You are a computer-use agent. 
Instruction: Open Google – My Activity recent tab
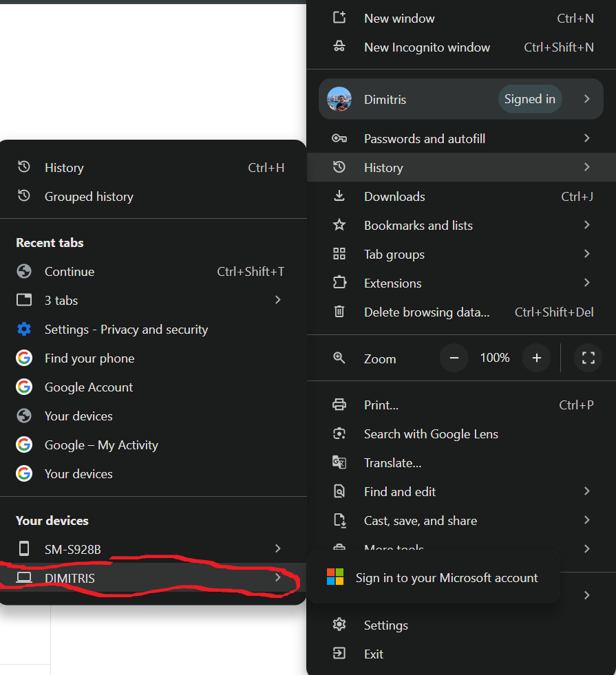tap(153, 444)
